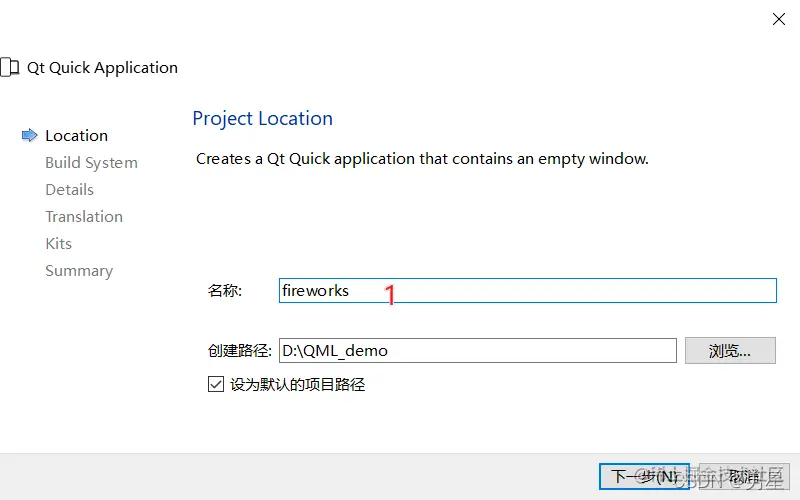Open the Details wizard step
The height and width of the screenshot is (500, 800).
point(69,190)
